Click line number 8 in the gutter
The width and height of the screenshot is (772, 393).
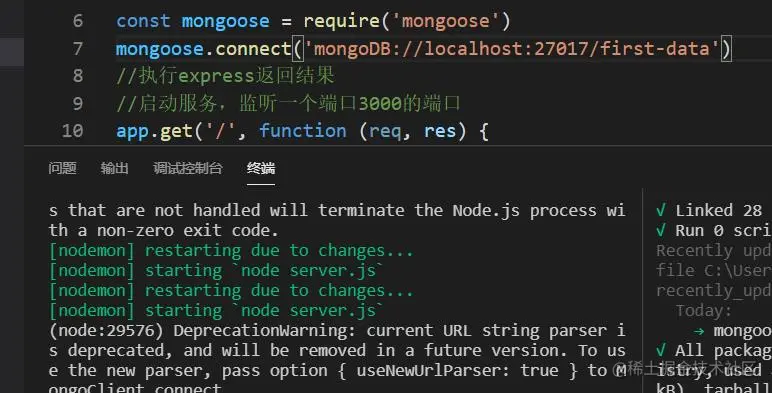(78, 76)
